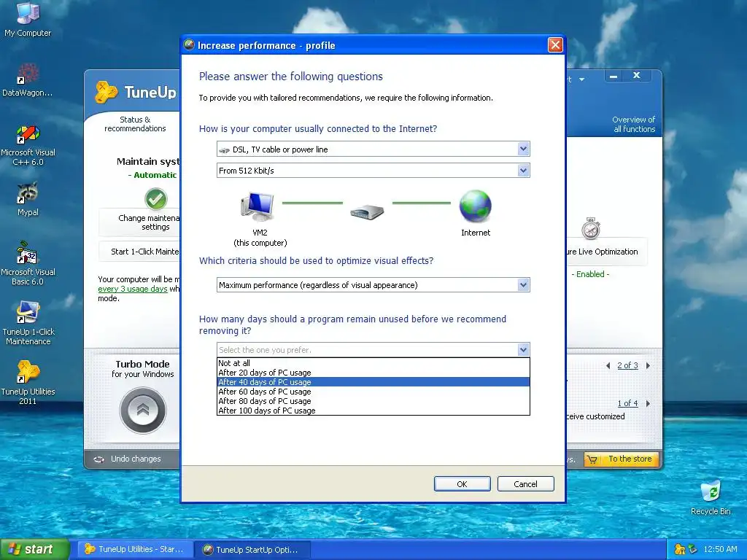Launch Microsoft Visual C++ 6.0 shortcut

tap(28, 145)
